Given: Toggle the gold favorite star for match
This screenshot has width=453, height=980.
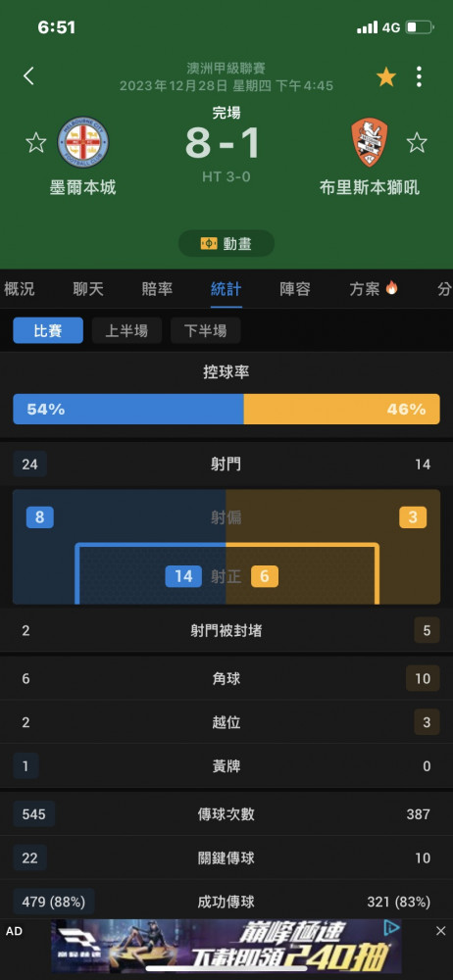Looking at the screenshot, I should point(386,76).
